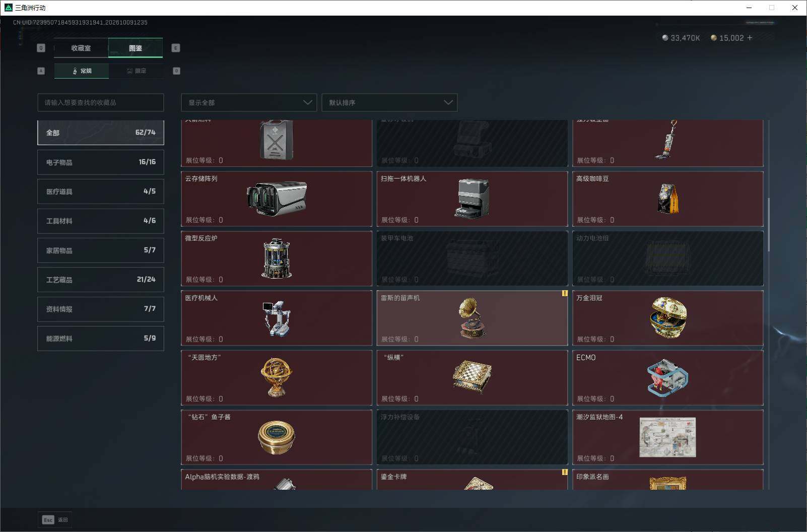Select the 微型反应炉 reactor icon

277,258
